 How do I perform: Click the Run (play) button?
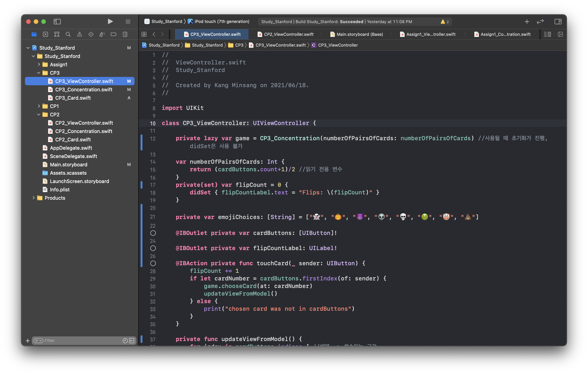point(110,21)
